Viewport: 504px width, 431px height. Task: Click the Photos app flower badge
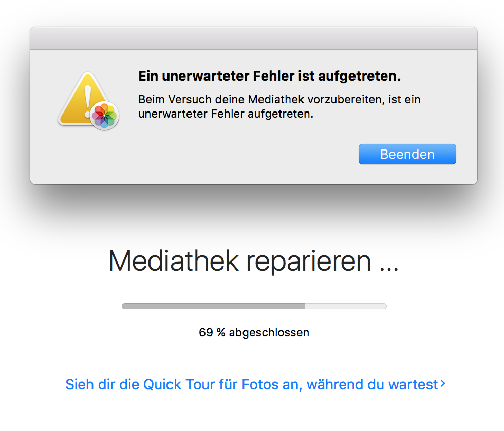[105, 115]
